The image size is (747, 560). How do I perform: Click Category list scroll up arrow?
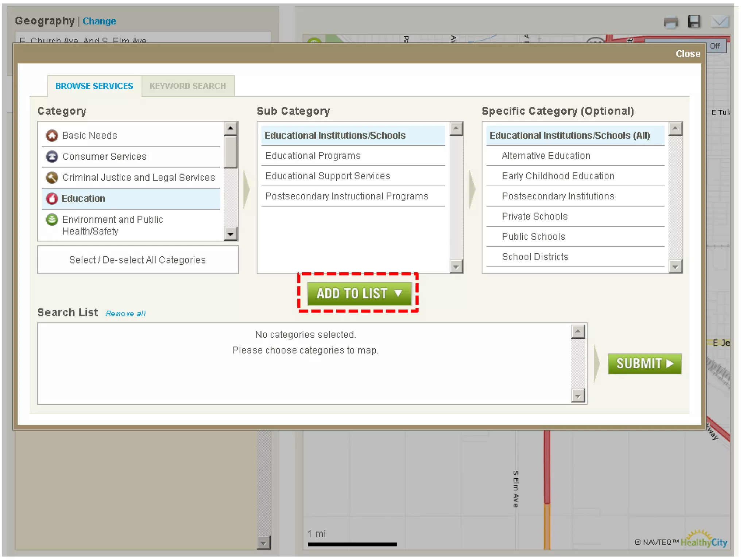click(231, 128)
